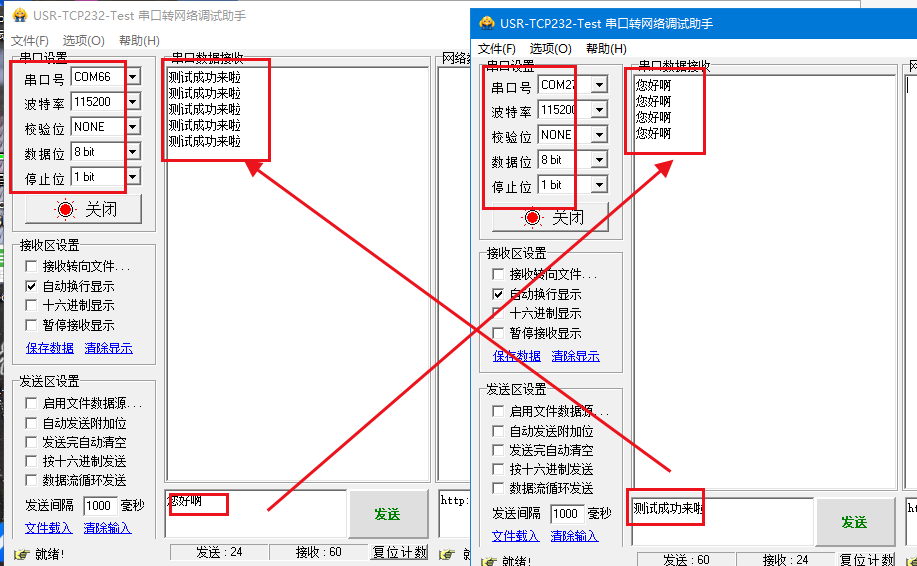Screen dimensions: 917x566
Task: Click the red port indicator in the COM66 window
Action: coord(66,210)
